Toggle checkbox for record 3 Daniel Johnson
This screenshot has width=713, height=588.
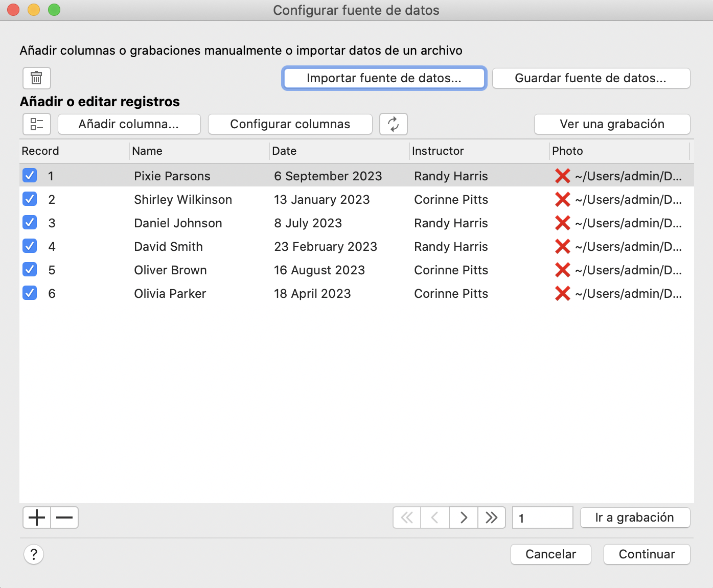[x=30, y=223]
